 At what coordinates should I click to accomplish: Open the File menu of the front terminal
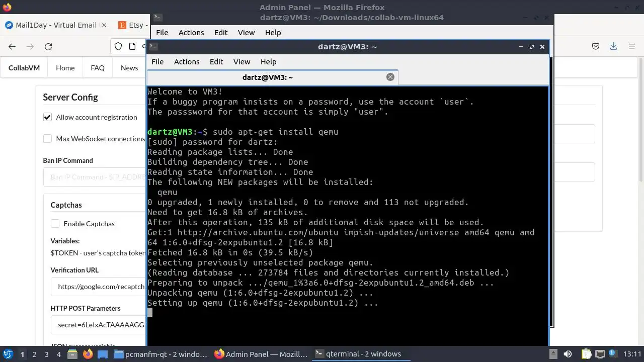(157, 61)
